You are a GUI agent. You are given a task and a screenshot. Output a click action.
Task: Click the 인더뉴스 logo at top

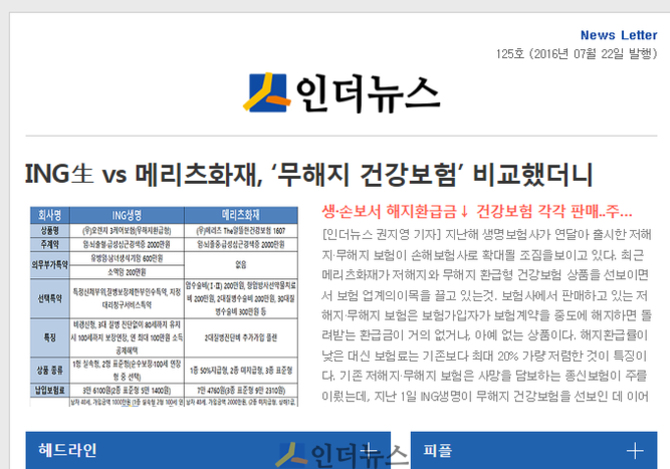point(342,93)
